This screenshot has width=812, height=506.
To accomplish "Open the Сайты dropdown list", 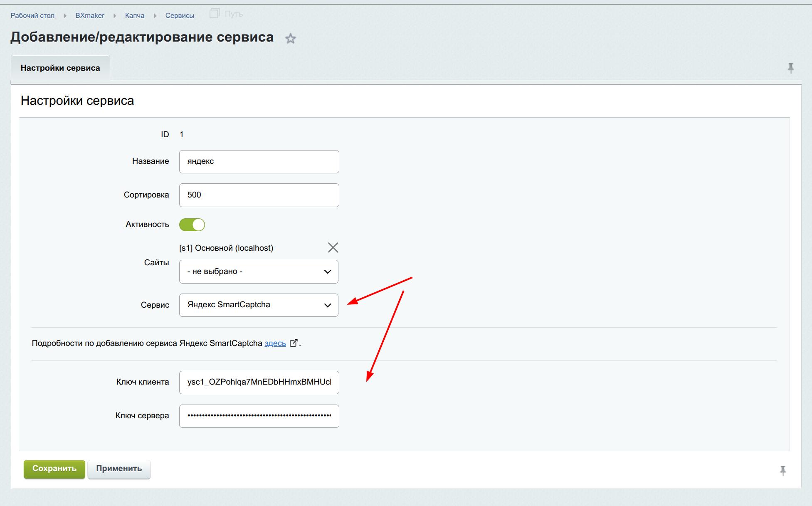I will [x=259, y=272].
